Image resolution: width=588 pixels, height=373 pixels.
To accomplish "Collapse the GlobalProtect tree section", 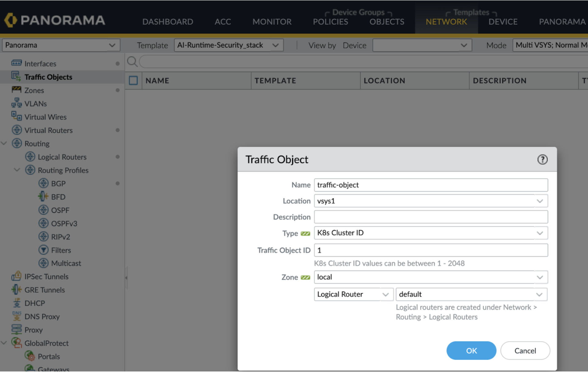I will coord(4,343).
